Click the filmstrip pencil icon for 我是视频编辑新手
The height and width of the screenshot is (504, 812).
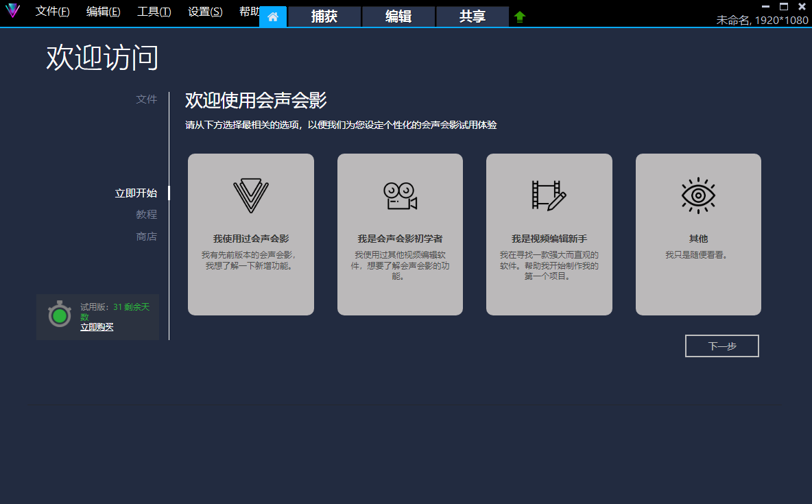(x=549, y=195)
